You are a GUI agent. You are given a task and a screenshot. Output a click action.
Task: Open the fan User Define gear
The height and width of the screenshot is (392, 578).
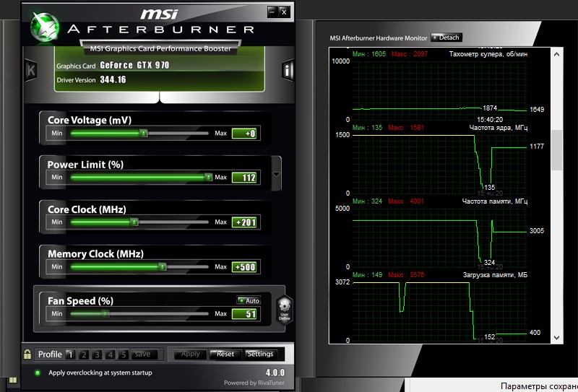tap(285, 310)
